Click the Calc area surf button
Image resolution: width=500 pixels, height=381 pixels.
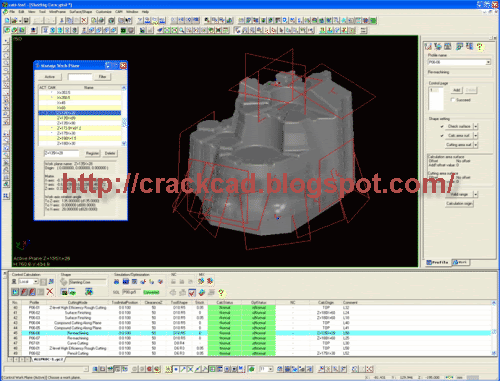tap(459, 136)
